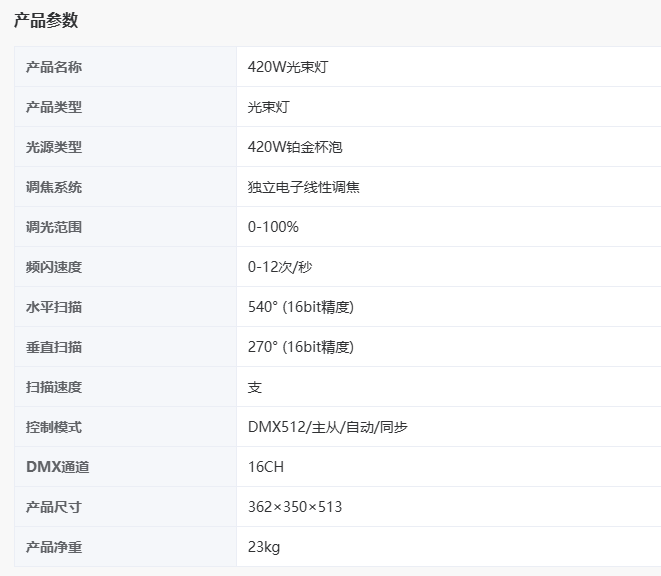Viewport: 661px width, 576px height.
Task: Select the DMX512/主从/自动/同步 control mode value
Action: point(328,427)
